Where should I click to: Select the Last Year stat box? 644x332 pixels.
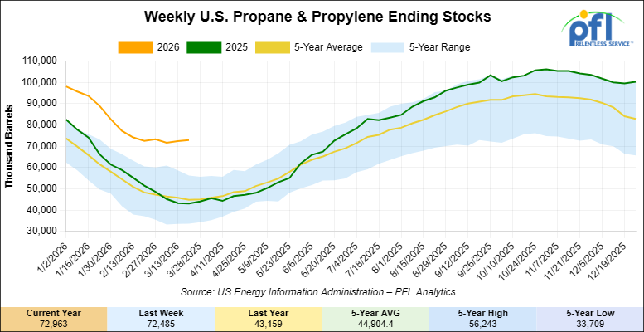[268, 318]
